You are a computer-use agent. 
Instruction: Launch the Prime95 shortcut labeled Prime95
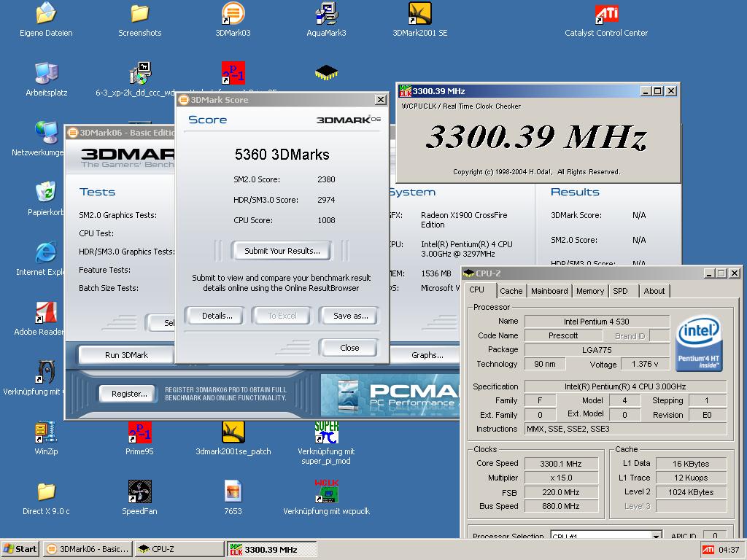[139, 432]
